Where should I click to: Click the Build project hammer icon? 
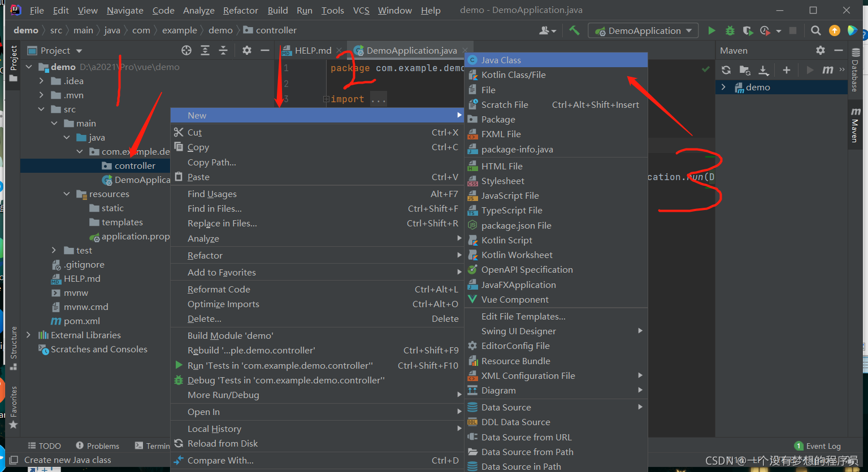pos(574,30)
